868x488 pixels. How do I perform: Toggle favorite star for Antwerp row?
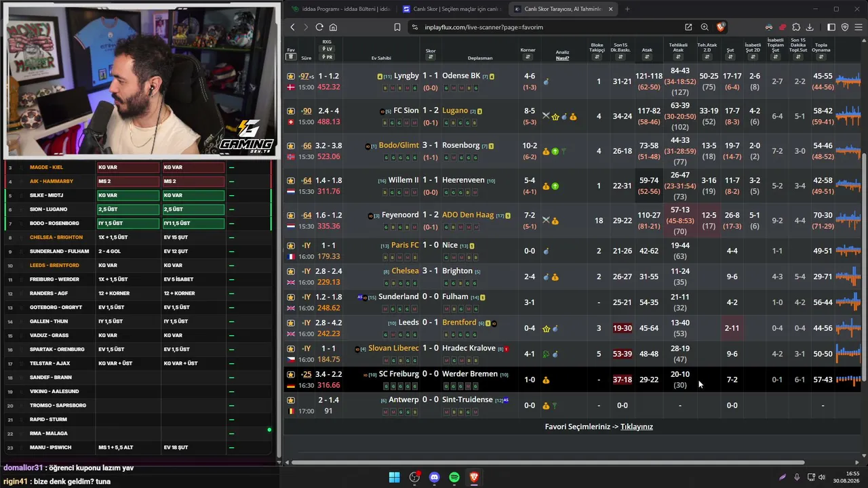tap(291, 400)
